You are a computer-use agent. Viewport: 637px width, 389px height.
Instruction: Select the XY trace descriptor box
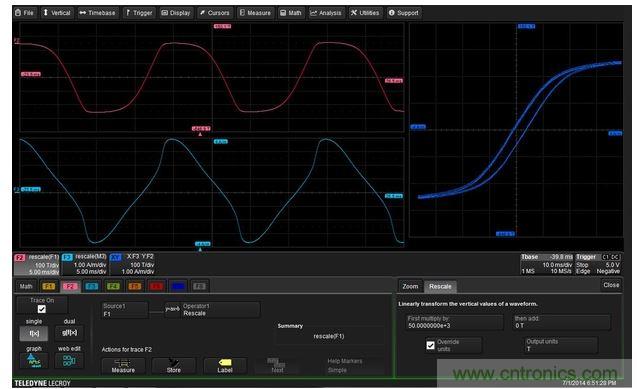132,264
